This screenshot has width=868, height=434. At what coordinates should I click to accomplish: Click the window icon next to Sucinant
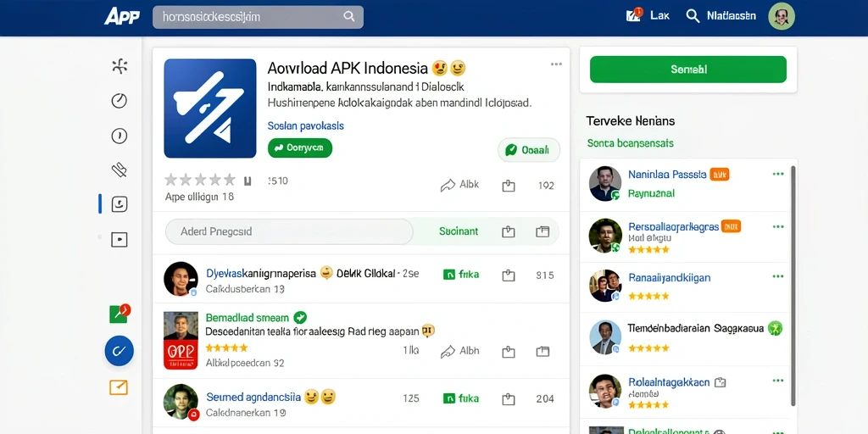542,231
